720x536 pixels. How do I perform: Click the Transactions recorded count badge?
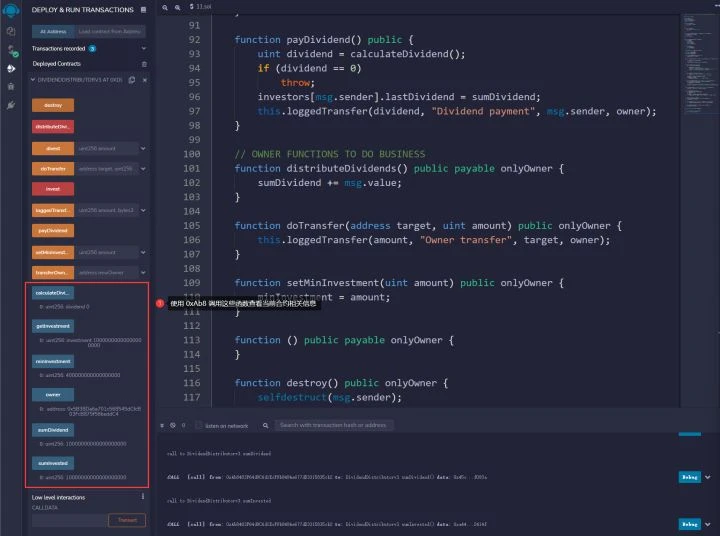(92, 49)
